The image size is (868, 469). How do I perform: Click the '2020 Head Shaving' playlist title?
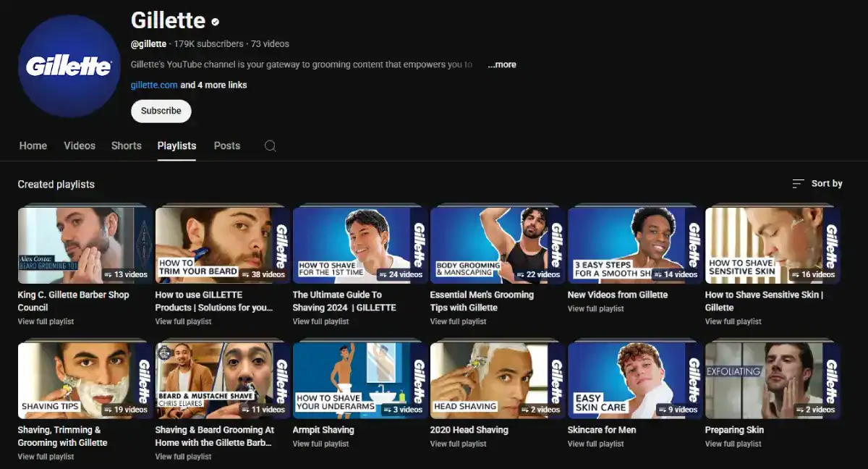point(469,430)
